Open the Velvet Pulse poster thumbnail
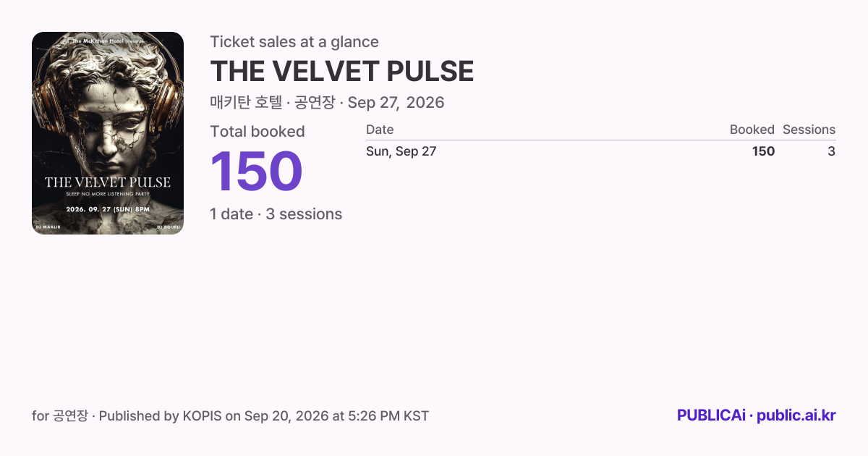Image resolution: width=868 pixels, height=456 pixels. tap(108, 133)
